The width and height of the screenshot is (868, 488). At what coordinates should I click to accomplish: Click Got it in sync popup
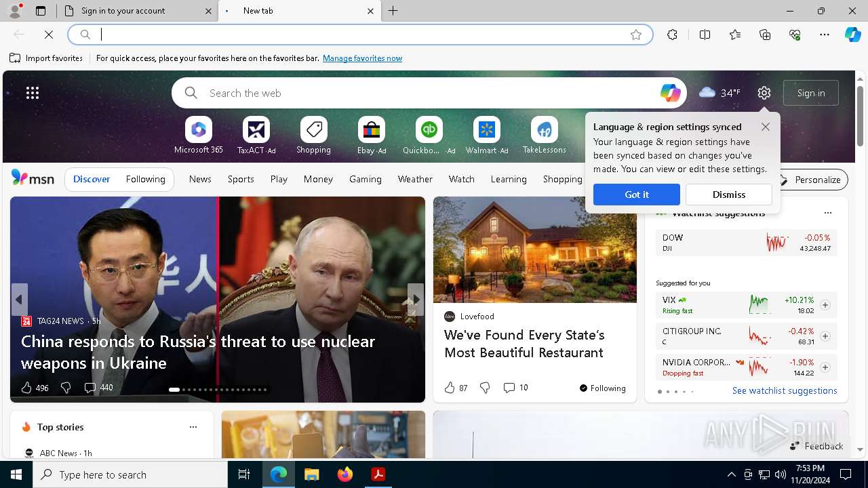[636, 195]
